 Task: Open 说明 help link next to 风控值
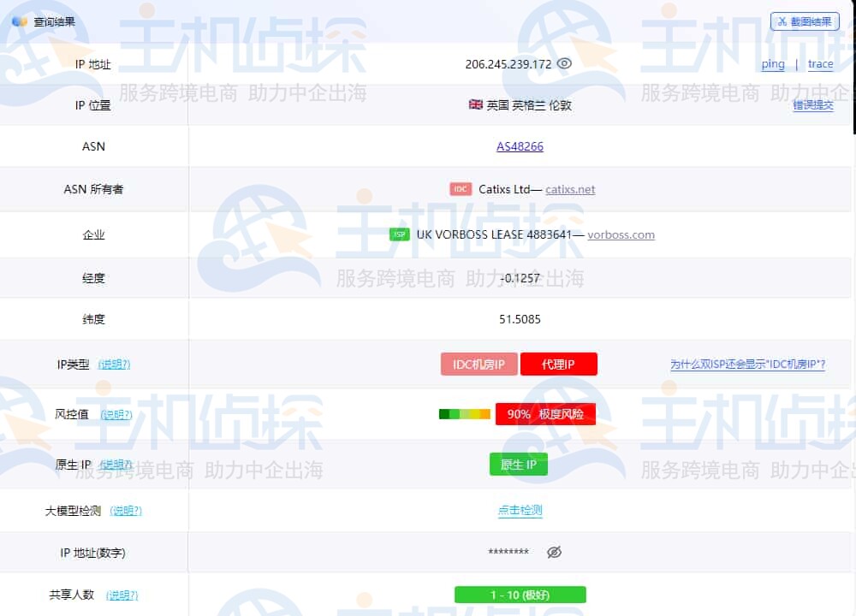click(x=116, y=414)
